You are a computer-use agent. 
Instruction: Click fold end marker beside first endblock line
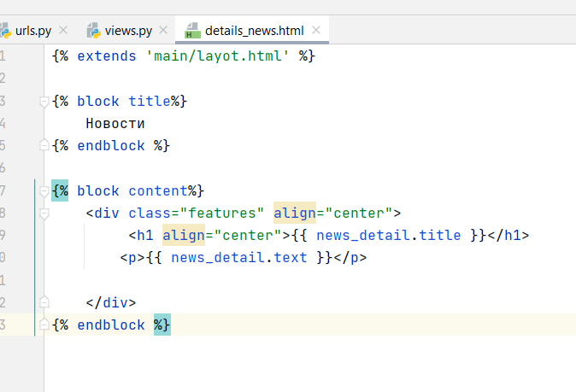[44, 145]
